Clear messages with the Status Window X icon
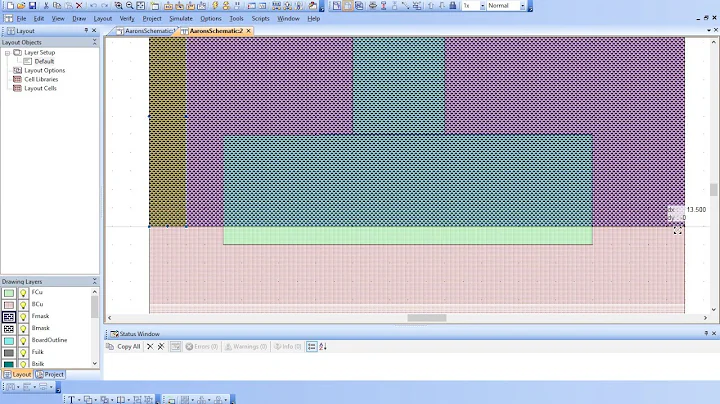Viewport: 720px width, 404px height. (150, 347)
